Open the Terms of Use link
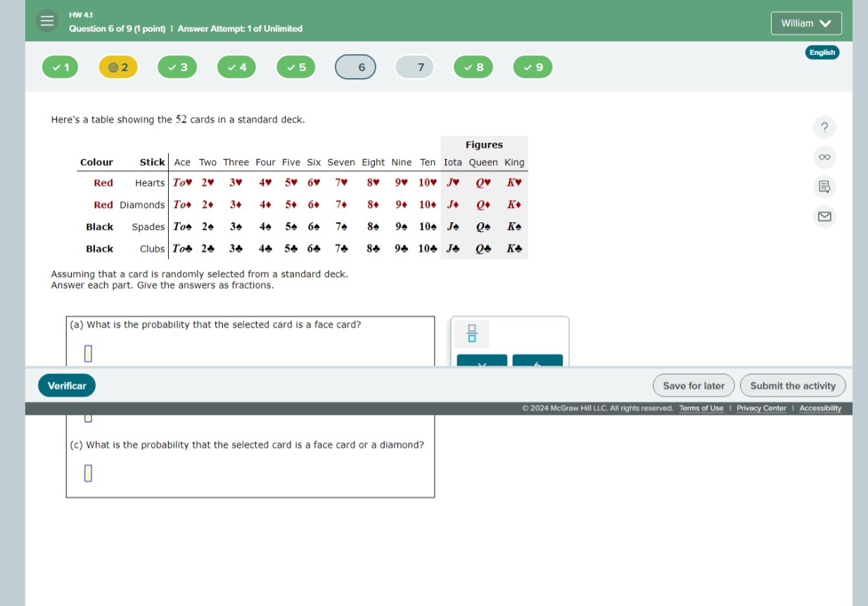Viewport: 868px width, 606px height. (701, 408)
